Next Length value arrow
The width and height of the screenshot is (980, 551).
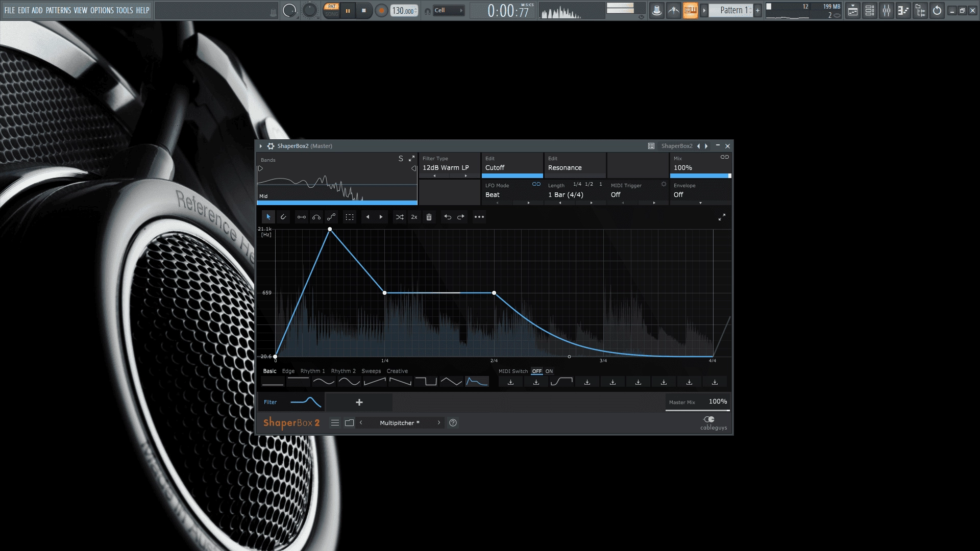pos(591,203)
